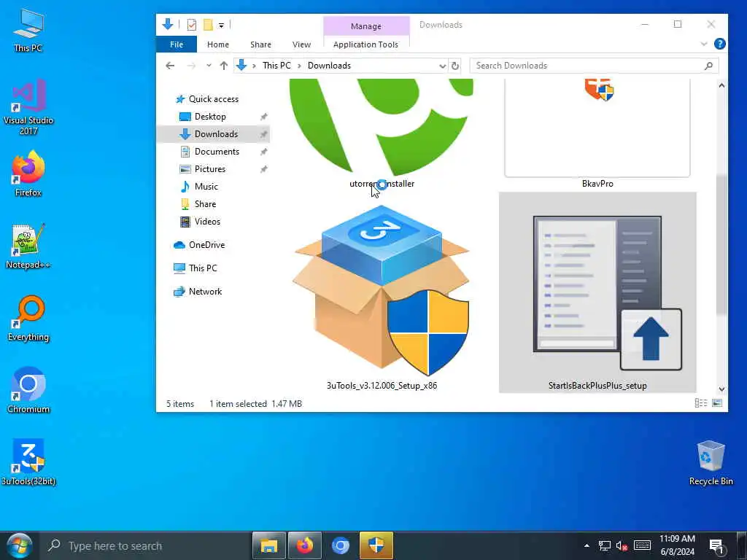Switch to View ribbon tab

pos(301,44)
